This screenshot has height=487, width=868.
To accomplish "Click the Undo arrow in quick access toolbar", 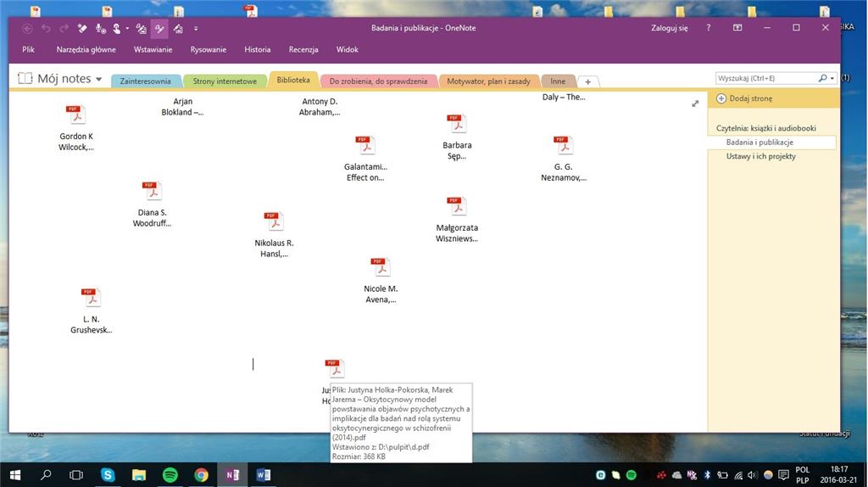I will 46,28.
